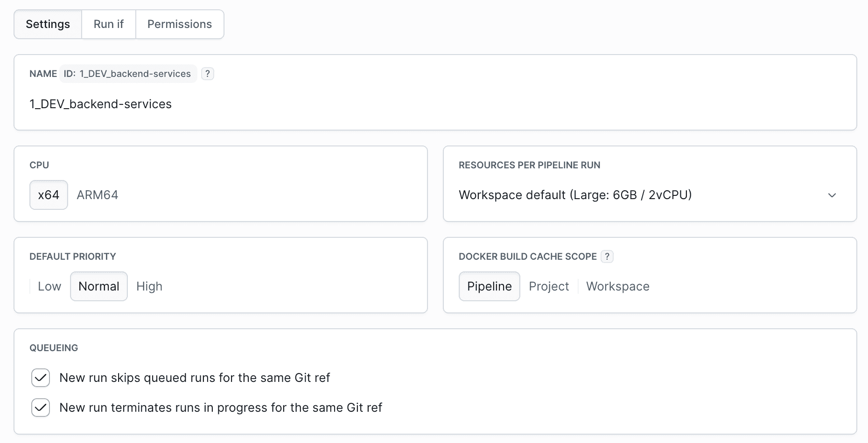Expand the resources dropdown chevron

832,195
